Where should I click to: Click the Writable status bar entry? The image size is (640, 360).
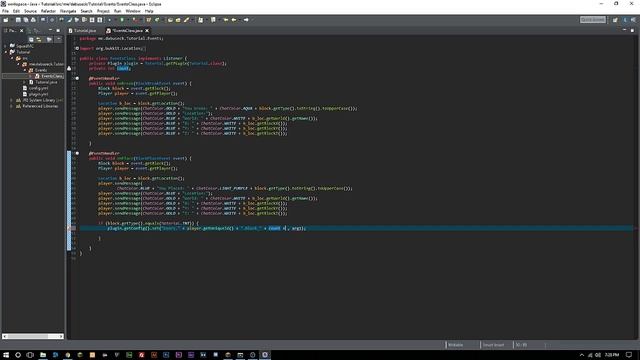(x=456, y=345)
